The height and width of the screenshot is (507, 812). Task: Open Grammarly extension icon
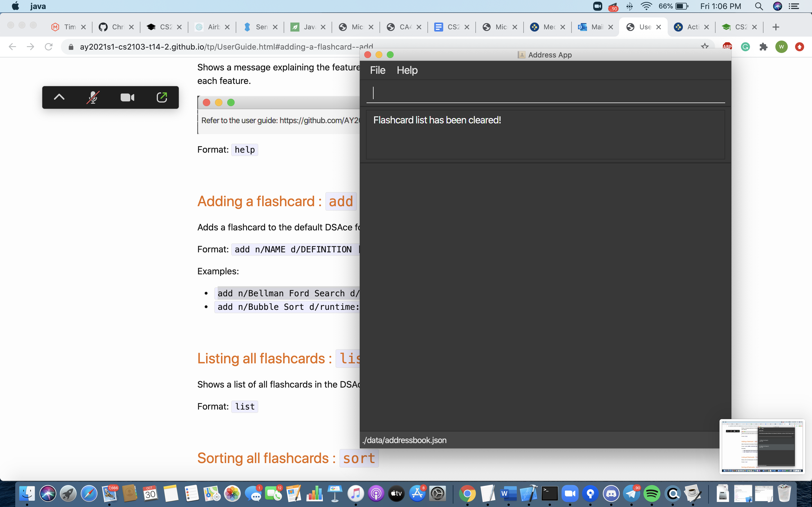click(745, 46)
